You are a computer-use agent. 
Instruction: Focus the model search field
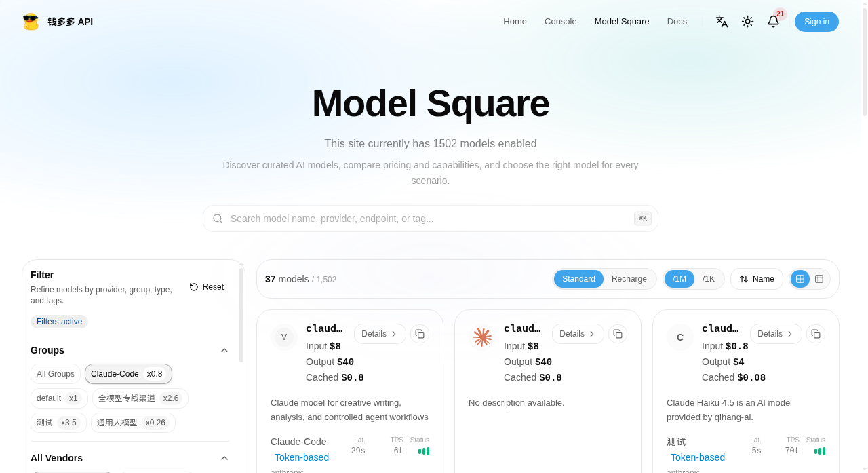pyautogui.click(x=431, y=219)
